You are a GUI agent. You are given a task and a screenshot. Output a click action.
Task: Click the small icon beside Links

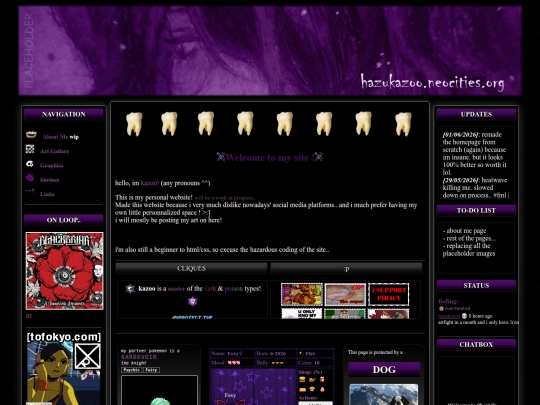(x=30, y=191)
